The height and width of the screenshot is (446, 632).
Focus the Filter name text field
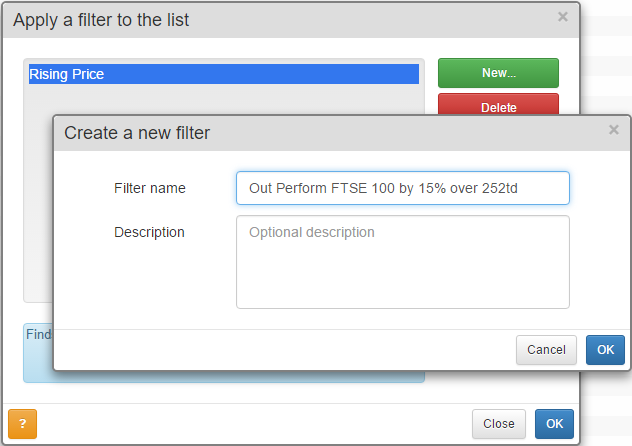(403, 188)
